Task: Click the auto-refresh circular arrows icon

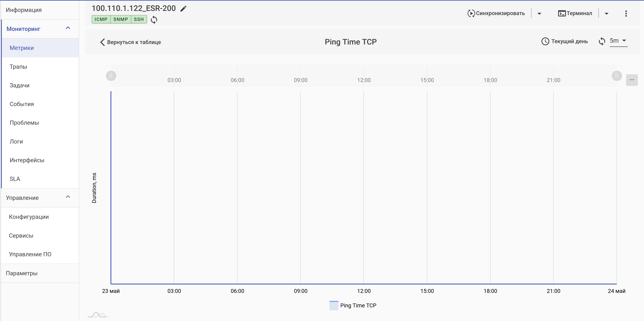Action: point(602,41)
